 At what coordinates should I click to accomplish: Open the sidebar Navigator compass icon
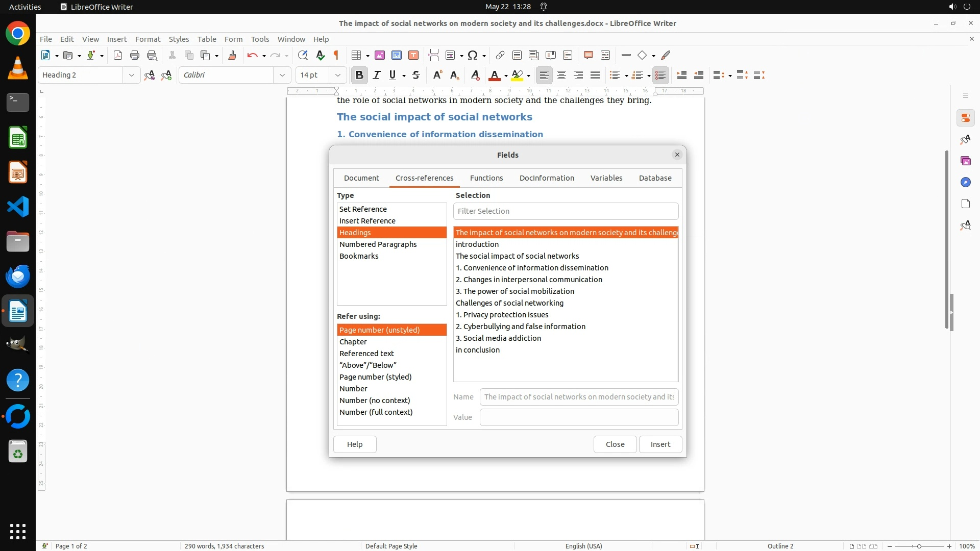coord(965,182)
